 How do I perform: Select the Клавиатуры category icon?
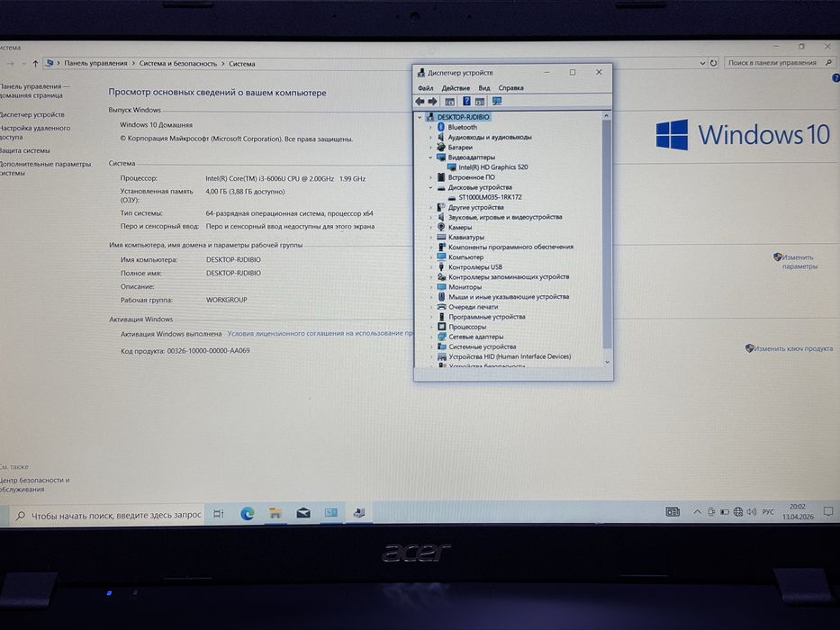[x=441, y=237]
